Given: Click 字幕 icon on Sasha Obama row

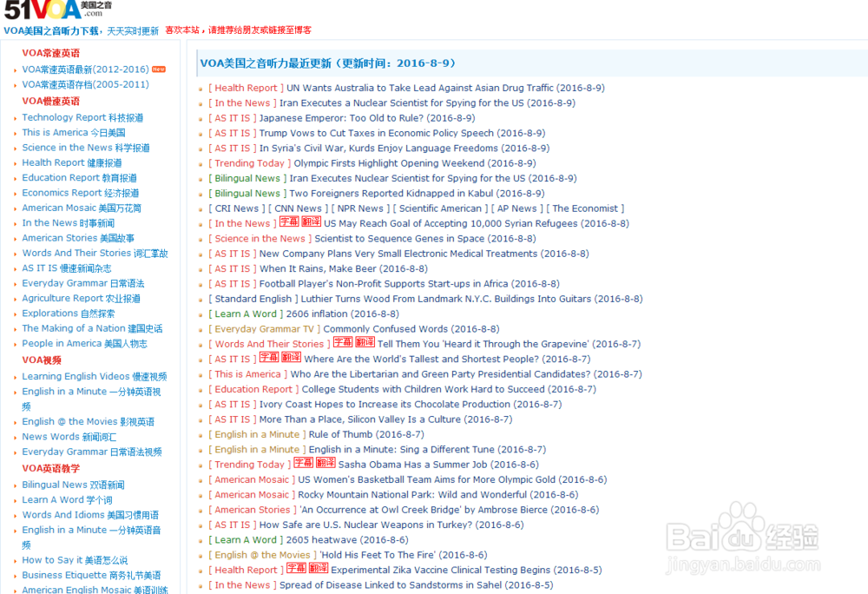Looking at the screenshot, I should point(303,464).
